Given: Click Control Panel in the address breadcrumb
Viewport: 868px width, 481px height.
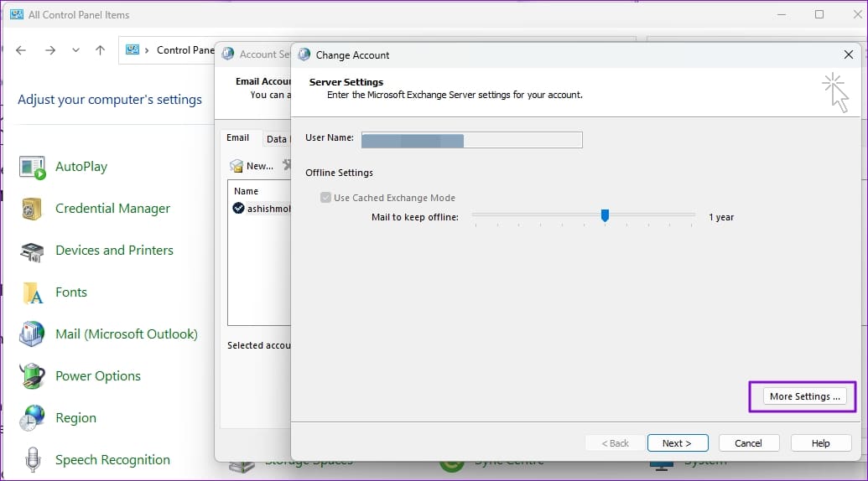Looking at the screenshot, I should (x=185, y=50).
